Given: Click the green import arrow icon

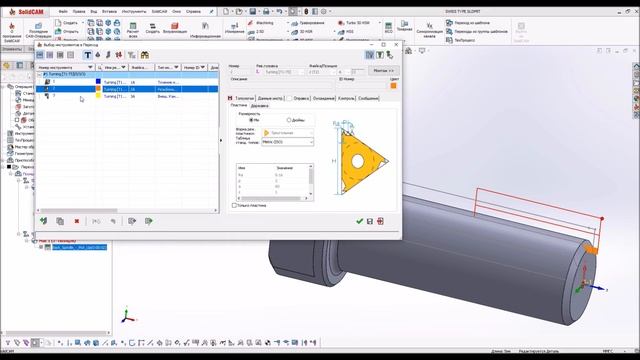Looking at the screenshot, I should [x=149, y=221].
